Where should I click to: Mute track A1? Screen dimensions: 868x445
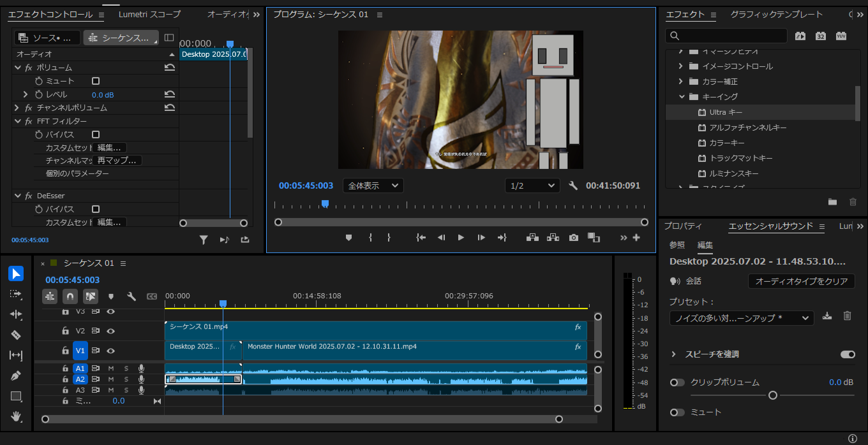coord(111,368)
